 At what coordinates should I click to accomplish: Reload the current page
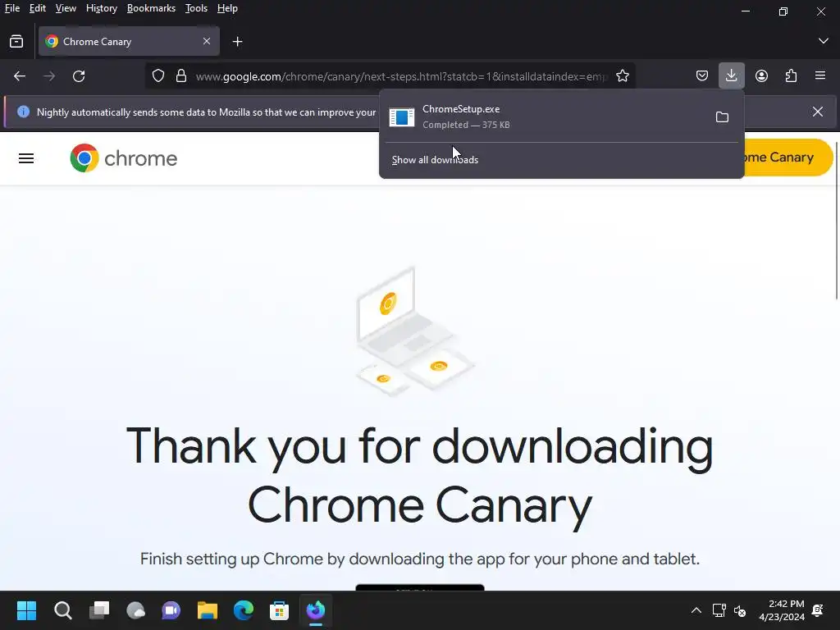(x=79, y=76)
